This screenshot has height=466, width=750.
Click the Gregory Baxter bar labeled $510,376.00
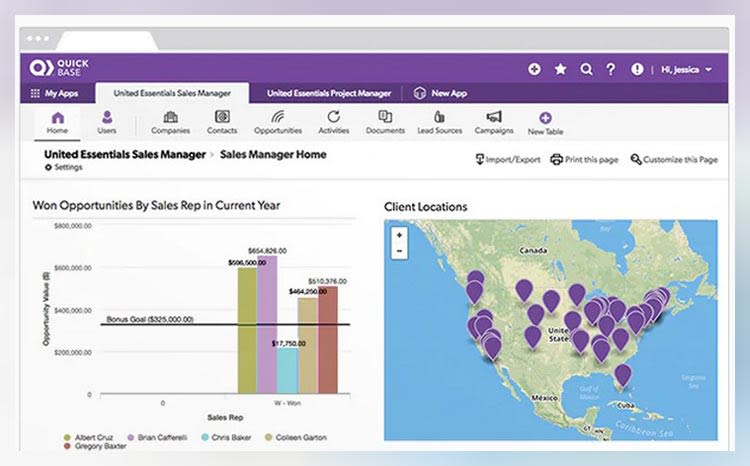(x=328, y=340)
